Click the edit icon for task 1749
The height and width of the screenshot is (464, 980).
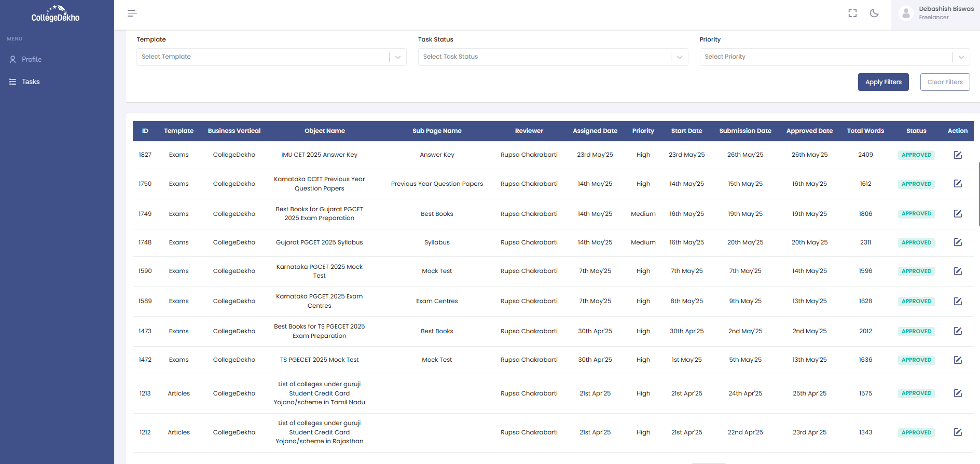(958, 214)
